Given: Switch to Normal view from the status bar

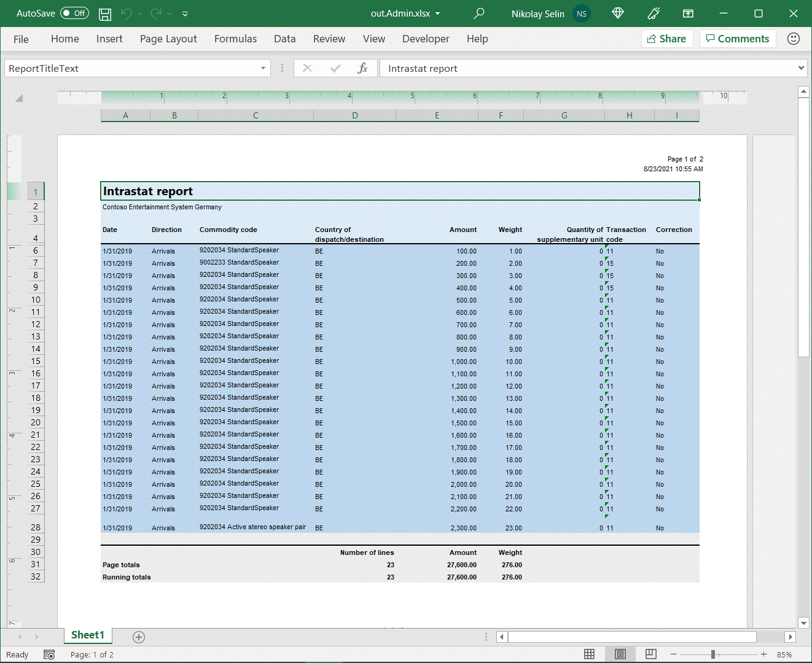Looking at the screenshot, I should [589, 654].
